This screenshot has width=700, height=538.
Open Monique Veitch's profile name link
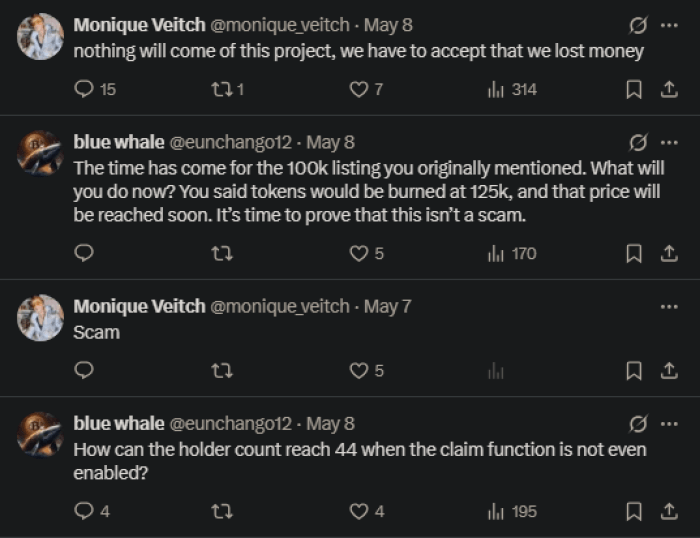coord(139,23)
